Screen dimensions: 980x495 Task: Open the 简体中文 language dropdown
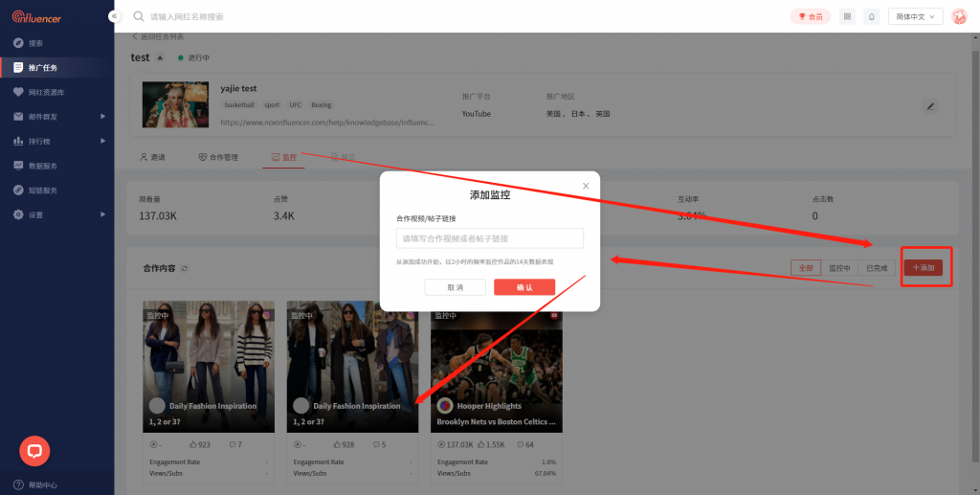pyautogui.click(x=916, y=16)
